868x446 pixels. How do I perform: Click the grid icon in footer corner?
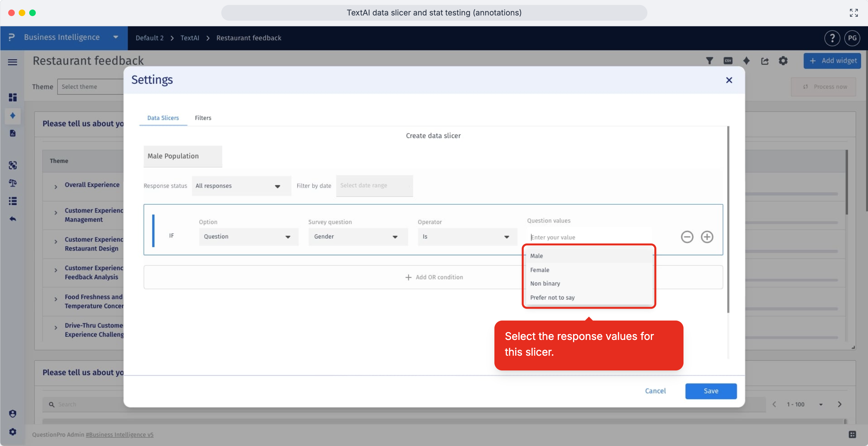(852, 435)
